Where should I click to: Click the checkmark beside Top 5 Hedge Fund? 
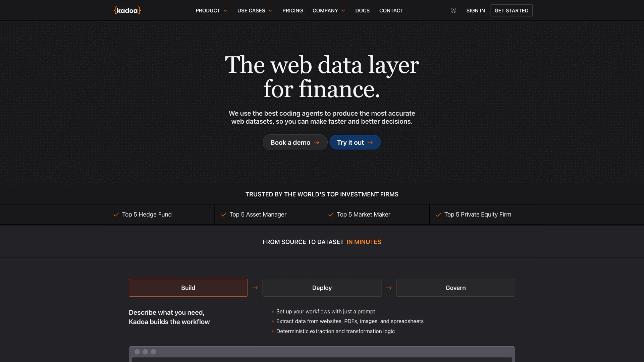click(x=116, y=215)
